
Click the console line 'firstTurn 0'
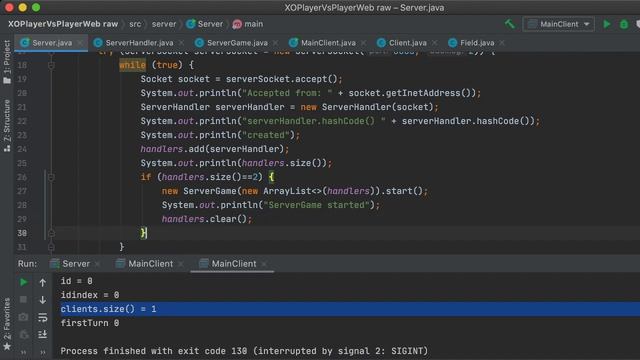(x=90, y=323)
